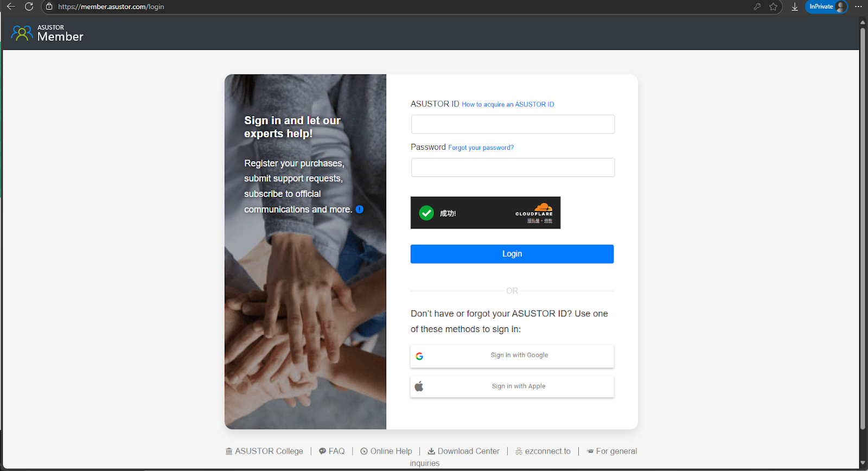Screen dimensions: 868x471
Task: Open the browser downloads icon
Action: [x=795, y=7]
